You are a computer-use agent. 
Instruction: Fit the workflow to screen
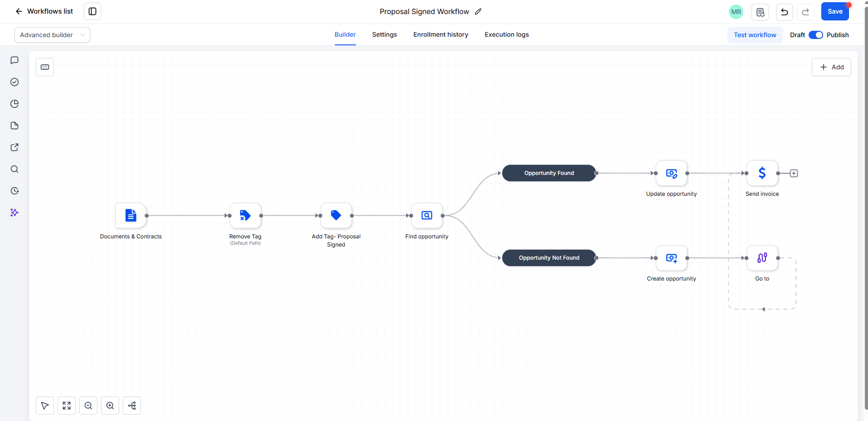coord(67,406)
